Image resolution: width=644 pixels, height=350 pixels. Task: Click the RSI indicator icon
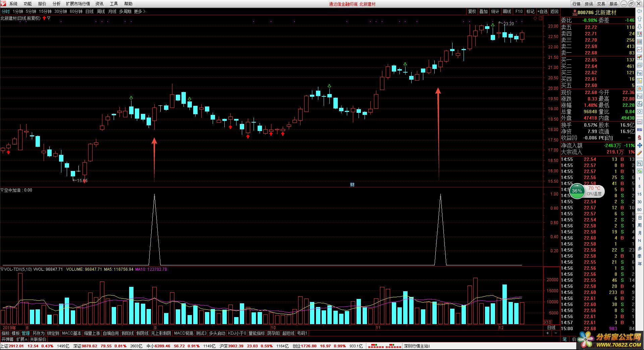click(x=640, y=130)
